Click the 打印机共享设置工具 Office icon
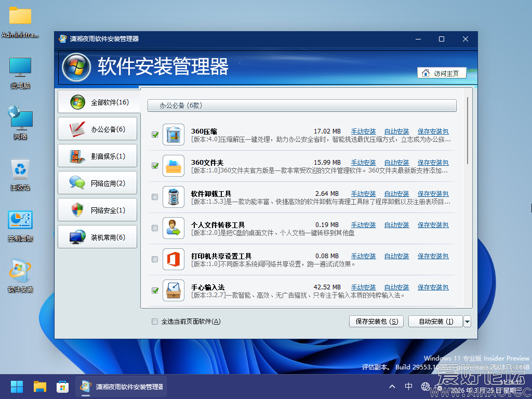Viewport: 532px width, 399px height. tap(174, 260)
